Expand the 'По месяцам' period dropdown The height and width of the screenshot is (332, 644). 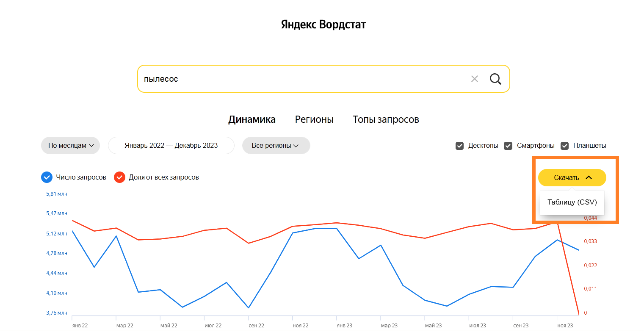(71, 145)
